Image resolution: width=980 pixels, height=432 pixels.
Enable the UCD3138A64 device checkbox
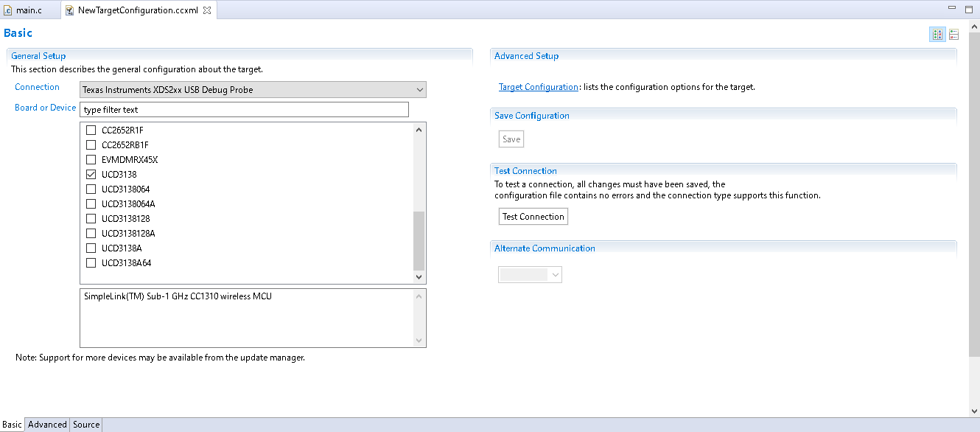pos(91,263)
